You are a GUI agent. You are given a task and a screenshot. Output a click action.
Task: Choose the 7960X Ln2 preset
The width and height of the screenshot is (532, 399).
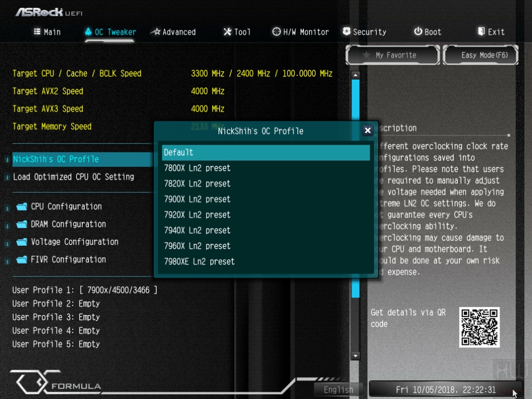pos(266,246)
